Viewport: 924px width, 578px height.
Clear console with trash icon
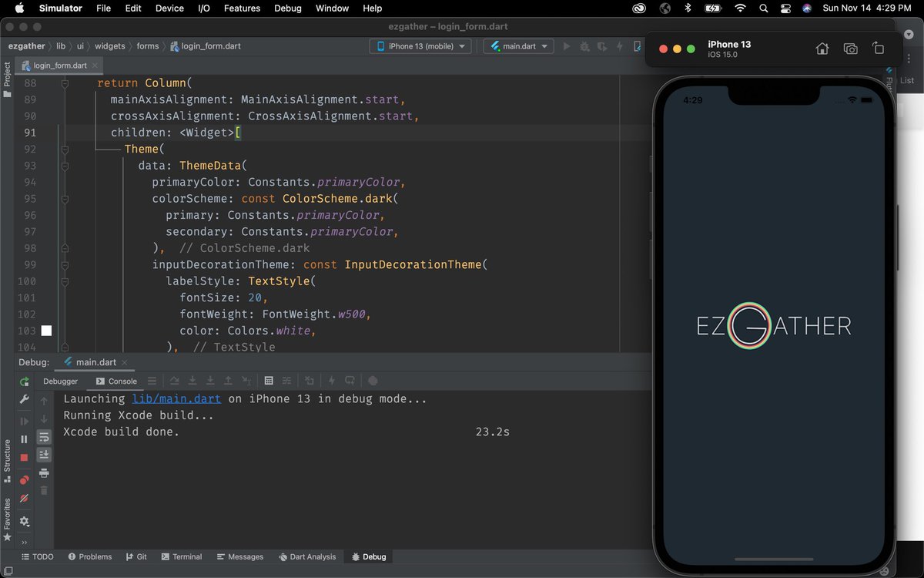click(x=44, y=490)
